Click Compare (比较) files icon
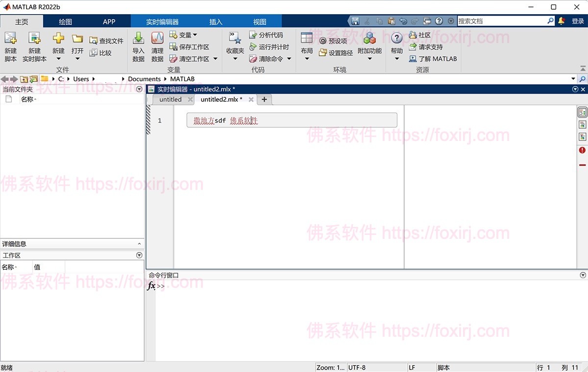Viewport: 588px width, 372px height. 94,53
